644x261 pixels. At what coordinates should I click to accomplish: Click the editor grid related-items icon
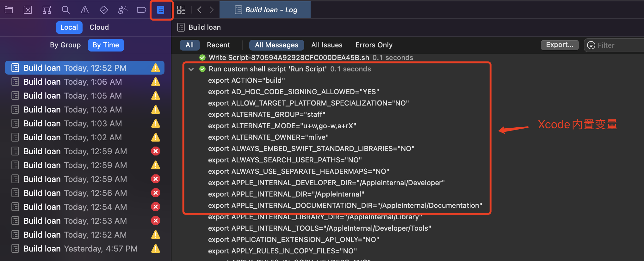pos(181,10)
